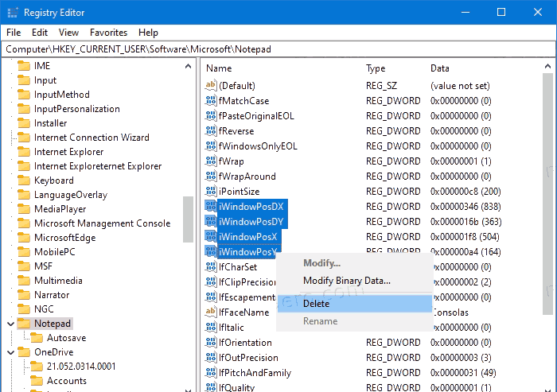The width and height of the screenshot is (557, 392).
Task: Select the Multimedia key
Action: coord(58,281)
